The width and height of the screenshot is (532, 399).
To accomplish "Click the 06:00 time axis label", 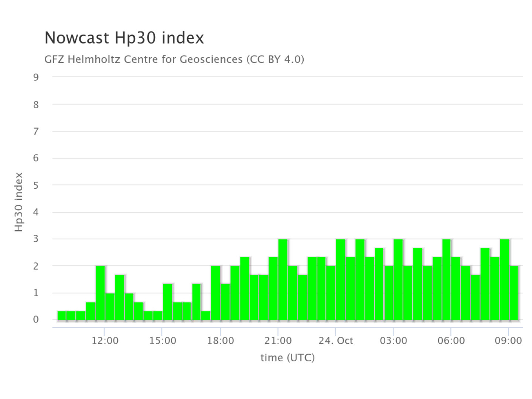I will [x=451, y=341].
